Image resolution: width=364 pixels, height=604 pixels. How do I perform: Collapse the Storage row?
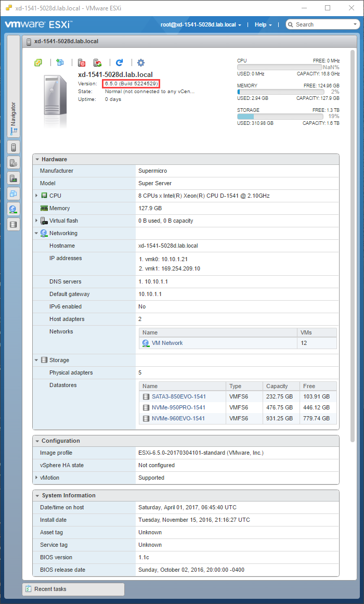(36, 360)
